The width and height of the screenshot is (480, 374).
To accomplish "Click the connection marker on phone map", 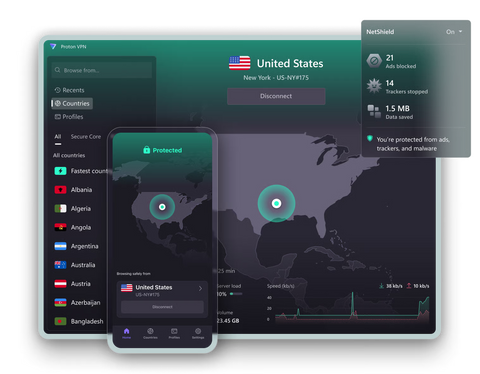I will point(162,207).
